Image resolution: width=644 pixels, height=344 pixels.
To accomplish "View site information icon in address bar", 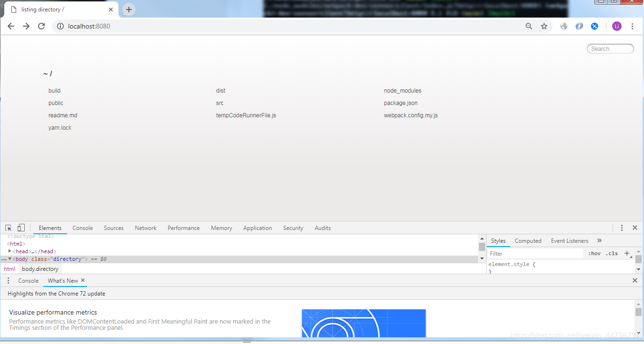I will click(x=60, y=26).
